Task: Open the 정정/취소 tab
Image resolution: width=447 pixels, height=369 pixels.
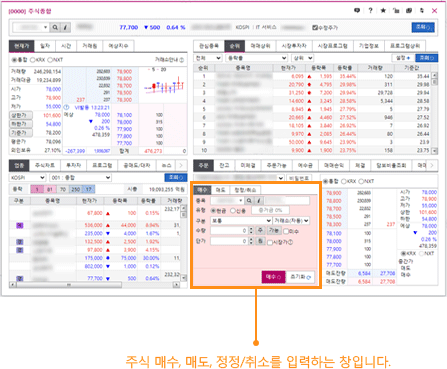Action: tap(245, 190)
